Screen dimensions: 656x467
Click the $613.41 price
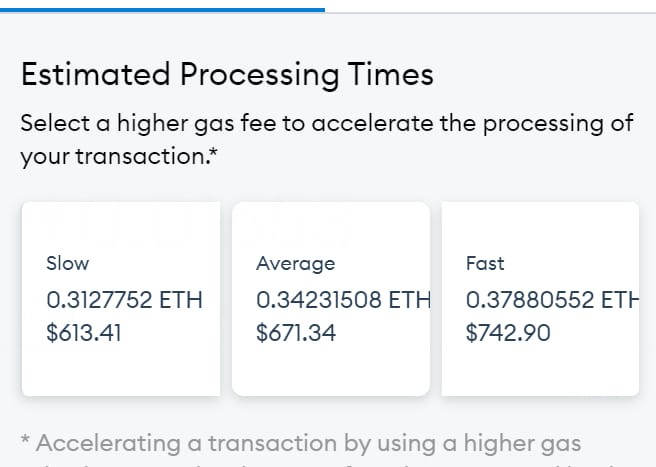tap(84, 333)
